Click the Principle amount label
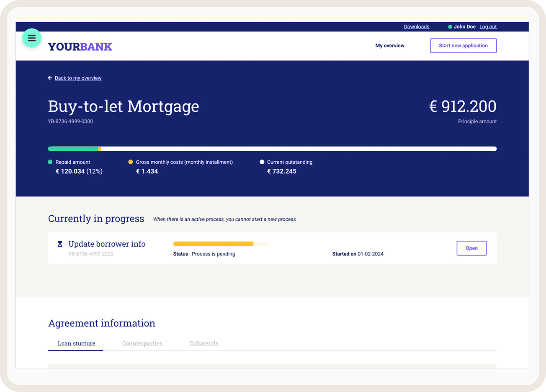546x392 pixels. 477,121
